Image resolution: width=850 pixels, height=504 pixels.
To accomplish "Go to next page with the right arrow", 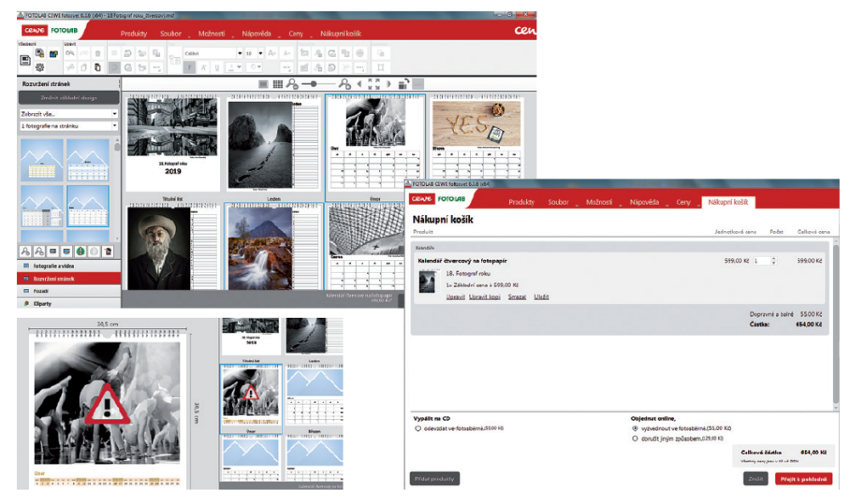I will point(388,84).
